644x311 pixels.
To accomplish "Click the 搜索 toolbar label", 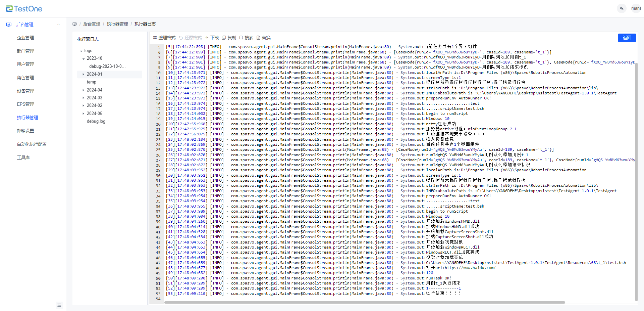I will tap(249, 38).
